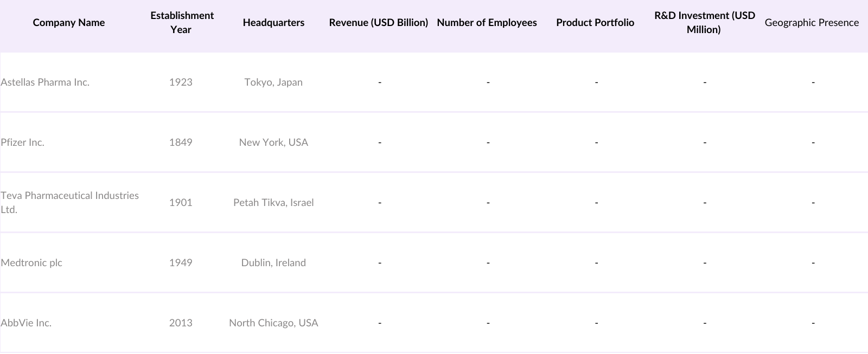Select the Dublin, Ireland headquarters cell
Viewport: 868px width, 354px height.
[273, 263]
